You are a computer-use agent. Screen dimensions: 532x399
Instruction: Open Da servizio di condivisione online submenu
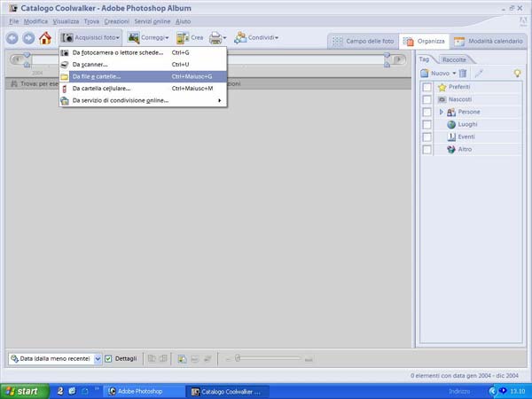pyautogui.click(x=143, y=100)
